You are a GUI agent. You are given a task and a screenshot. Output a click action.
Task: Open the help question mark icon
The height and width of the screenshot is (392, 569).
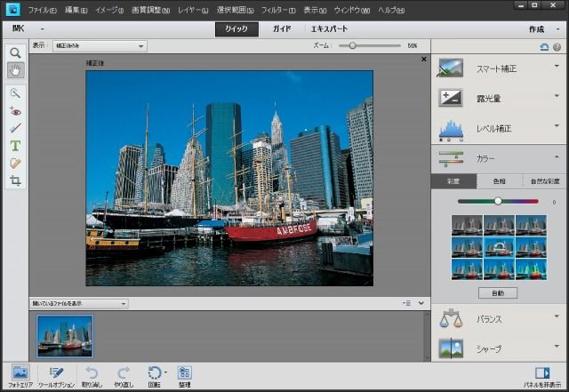[x=557, y=47]
